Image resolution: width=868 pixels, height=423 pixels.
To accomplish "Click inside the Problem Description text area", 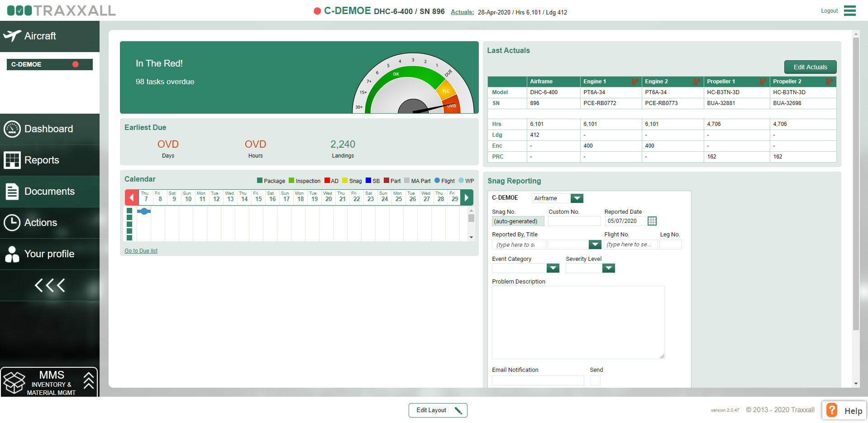I will (x=578, y=322).
